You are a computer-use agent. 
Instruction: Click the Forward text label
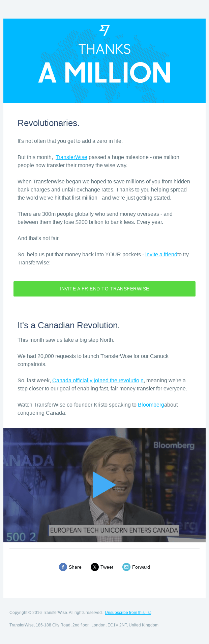pos(141,567)
